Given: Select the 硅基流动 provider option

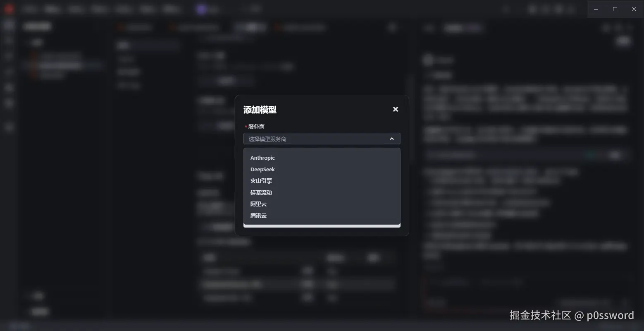Looking at the screenshot, I should [261, 192].
